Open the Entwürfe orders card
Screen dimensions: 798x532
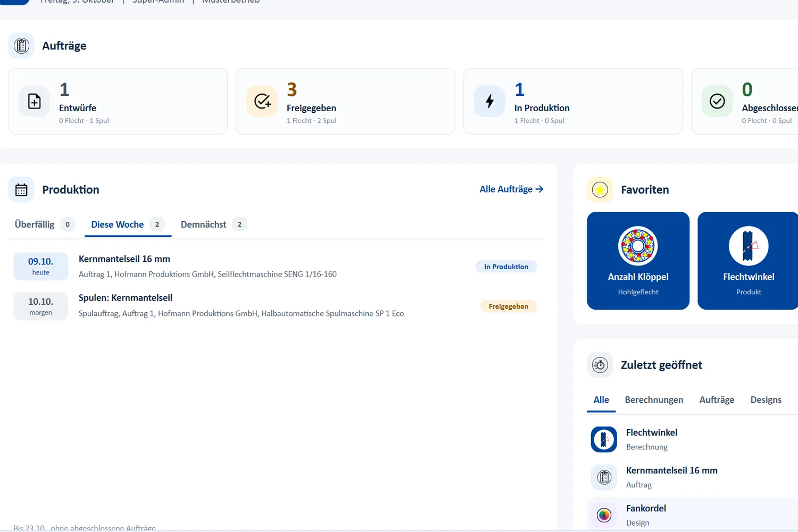click(118, 101)
